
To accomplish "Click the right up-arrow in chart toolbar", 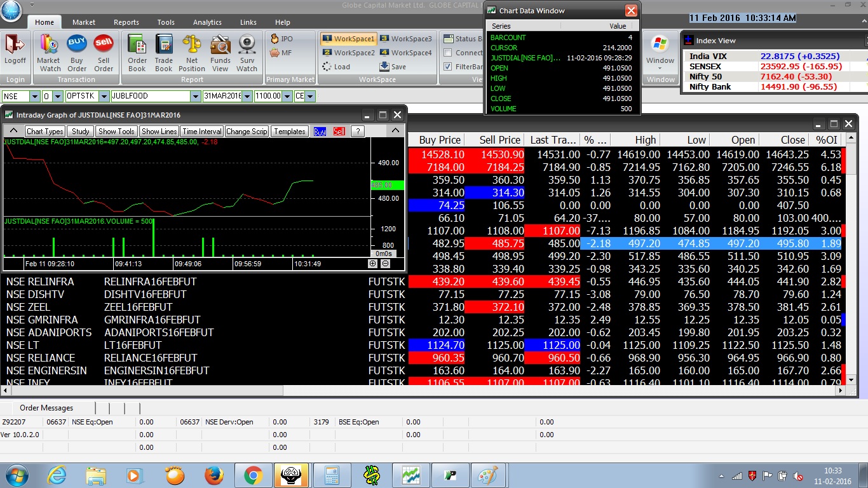I will pos(394,131).
